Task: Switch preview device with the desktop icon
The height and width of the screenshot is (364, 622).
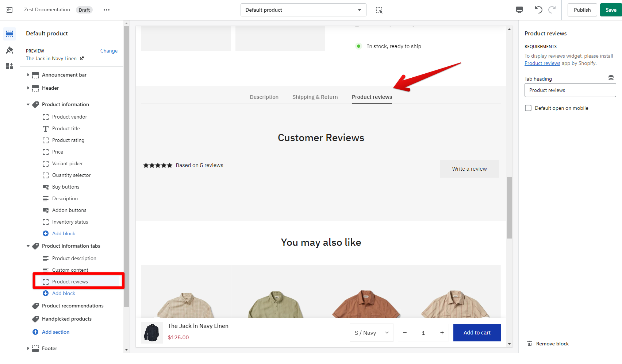Action: [x=519, y=10]
